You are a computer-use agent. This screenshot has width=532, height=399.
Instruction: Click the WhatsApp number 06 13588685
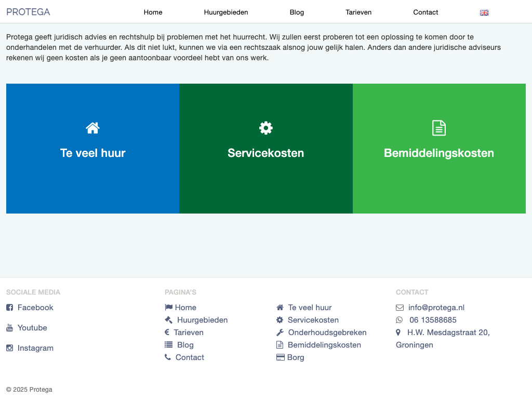[x=433, y=320]
